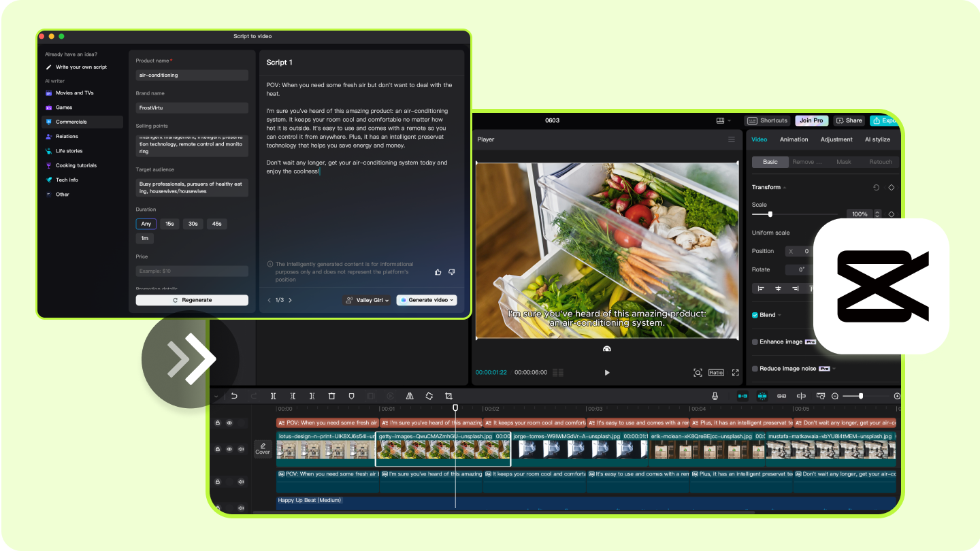Delete the selected clip with trash icon

click(x=331, y=396)
